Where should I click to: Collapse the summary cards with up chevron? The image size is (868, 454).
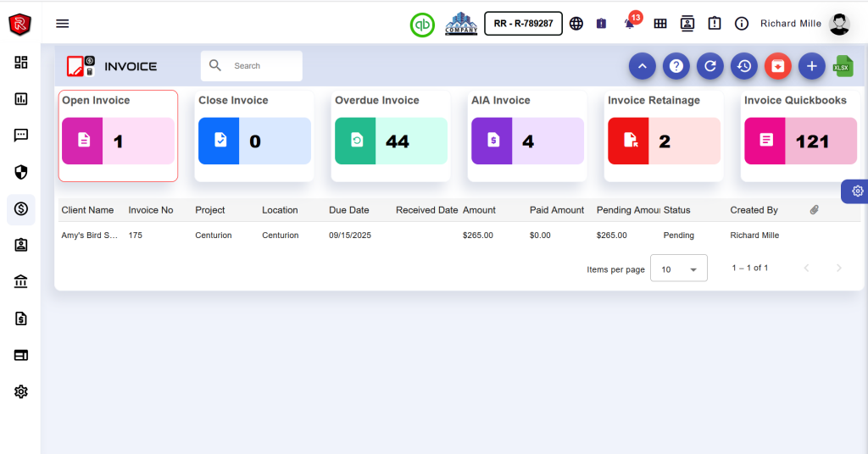[642, 66]
